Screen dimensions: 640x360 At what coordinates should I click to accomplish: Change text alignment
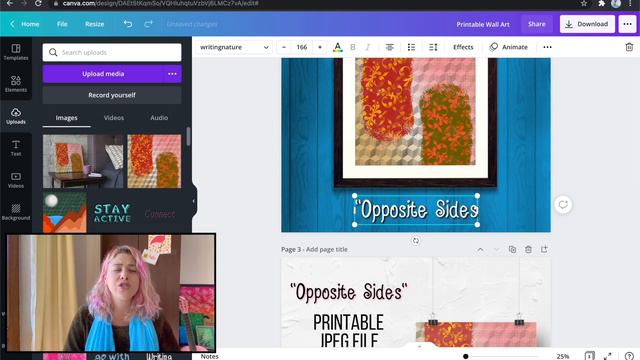[x=390, y=47]
